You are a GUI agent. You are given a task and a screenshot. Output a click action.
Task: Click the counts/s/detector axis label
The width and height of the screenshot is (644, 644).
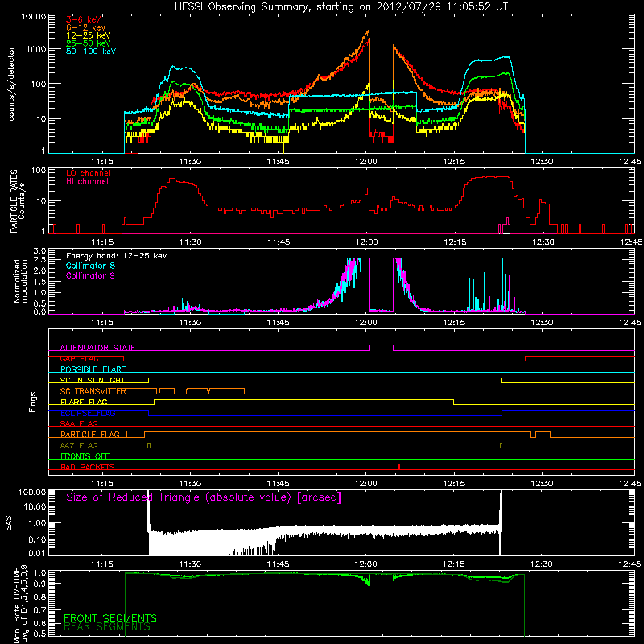[x=11, y=84]
